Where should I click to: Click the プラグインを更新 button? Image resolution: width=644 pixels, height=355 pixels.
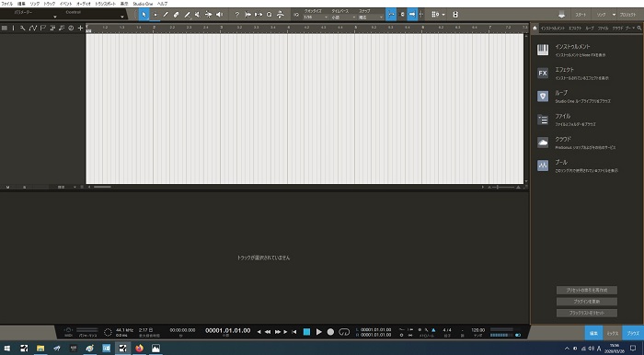(x=587, y=302)
